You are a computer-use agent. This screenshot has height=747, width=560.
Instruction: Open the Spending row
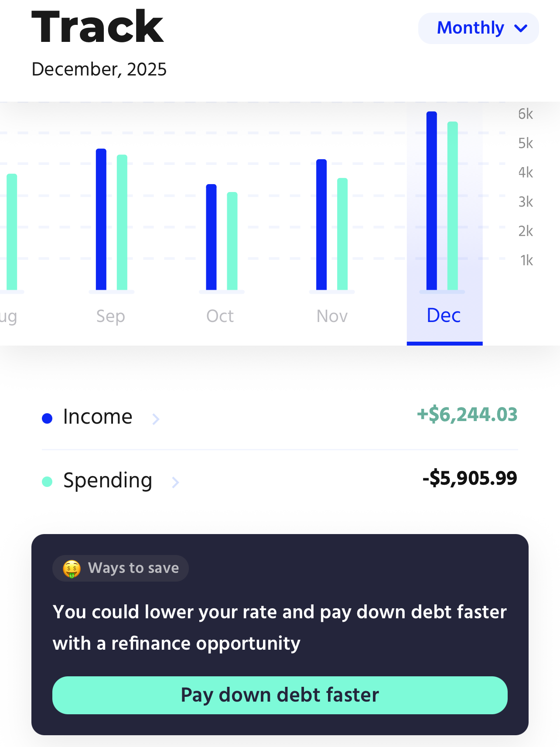(x=107, y=480)
